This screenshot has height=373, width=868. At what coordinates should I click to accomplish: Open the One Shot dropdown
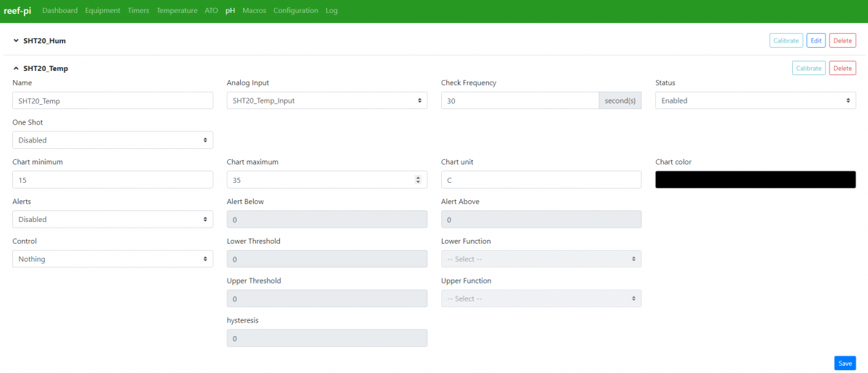coord(113,140)
